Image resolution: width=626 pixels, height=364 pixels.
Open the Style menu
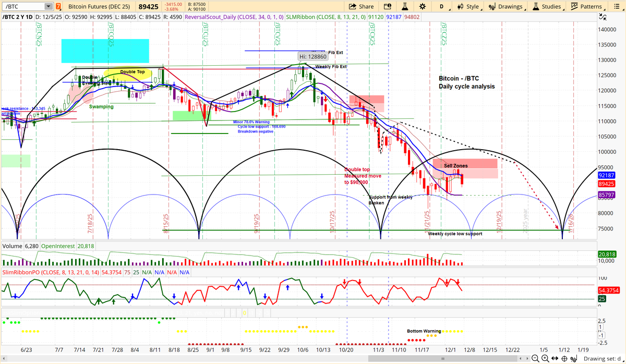point(468,7)
